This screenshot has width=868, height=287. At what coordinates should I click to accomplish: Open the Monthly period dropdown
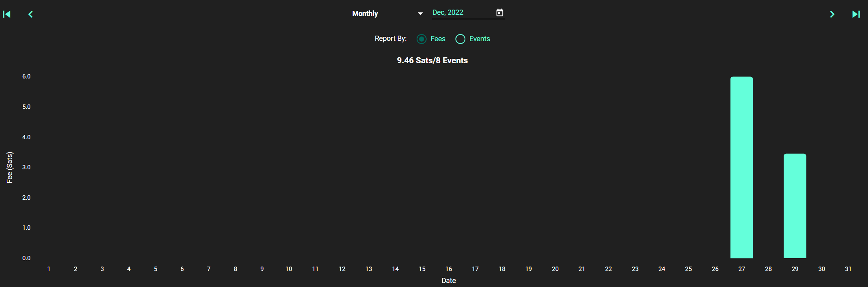tap(387, 14)
